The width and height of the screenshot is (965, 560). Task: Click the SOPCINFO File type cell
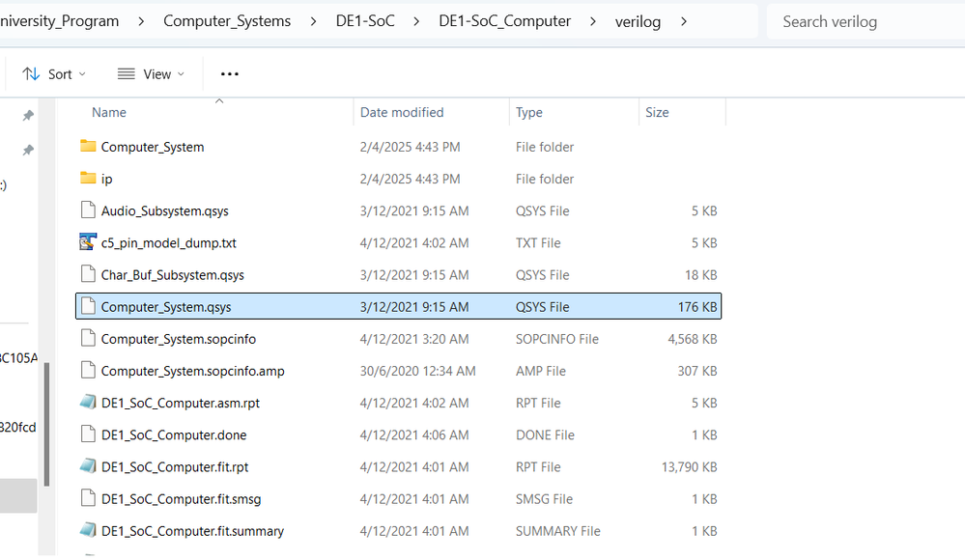coord(557,339)
